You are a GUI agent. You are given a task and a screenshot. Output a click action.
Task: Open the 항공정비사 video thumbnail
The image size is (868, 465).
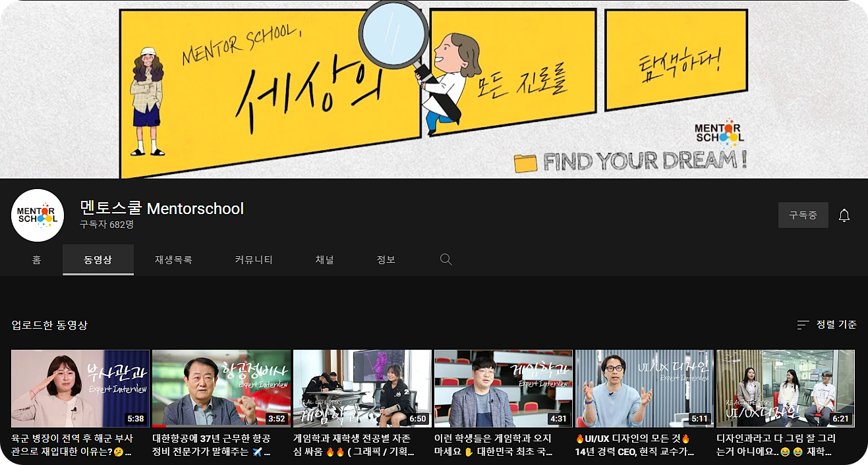[x=221, y=389]
